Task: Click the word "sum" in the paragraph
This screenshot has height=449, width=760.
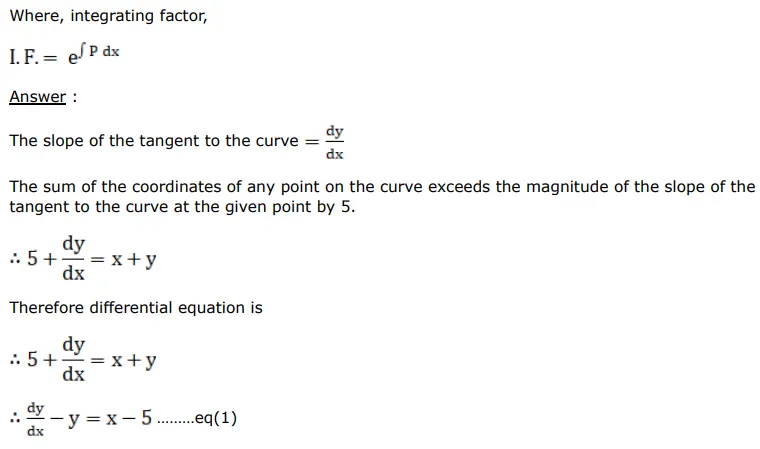Action: [59, 187]
